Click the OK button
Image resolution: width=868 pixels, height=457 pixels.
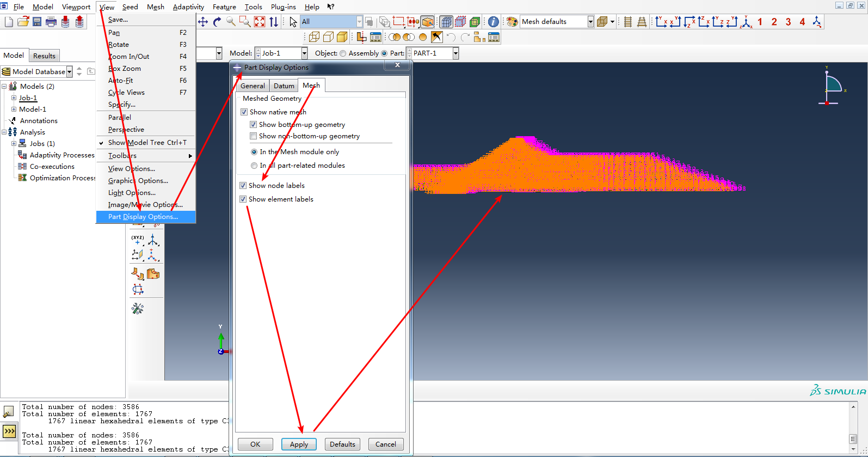(255, 444)
